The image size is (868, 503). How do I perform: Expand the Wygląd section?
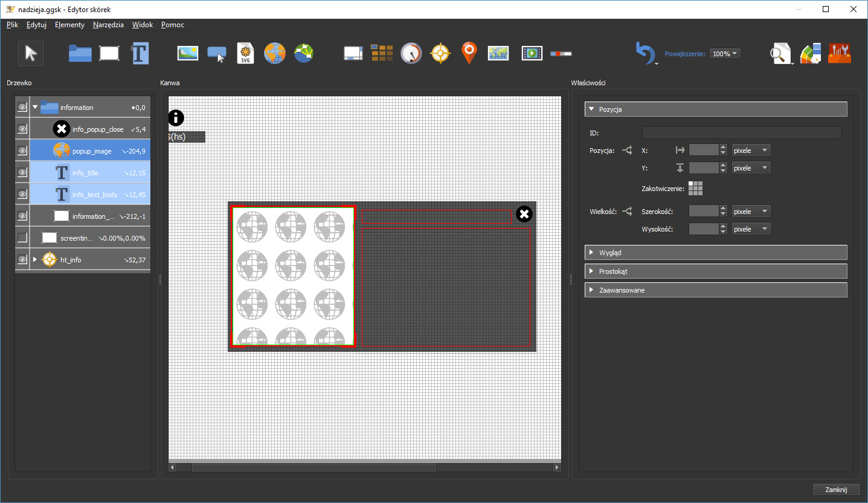(716, 252)
